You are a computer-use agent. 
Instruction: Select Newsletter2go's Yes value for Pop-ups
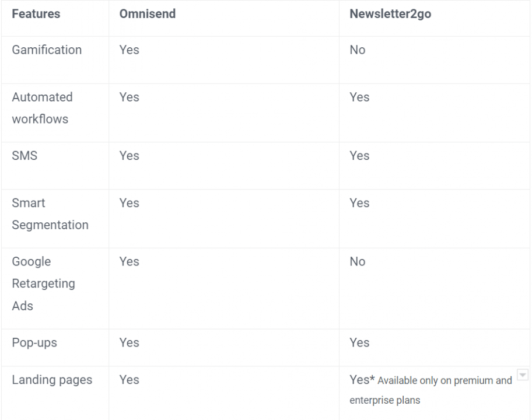[x=359, y=342]
